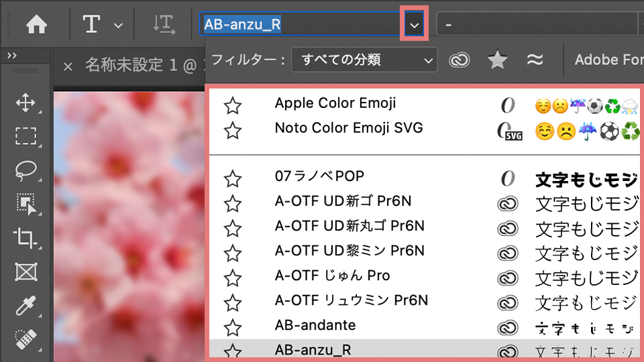
Task: Select the Rectangular Marquee tool
Action: point(25,136)
